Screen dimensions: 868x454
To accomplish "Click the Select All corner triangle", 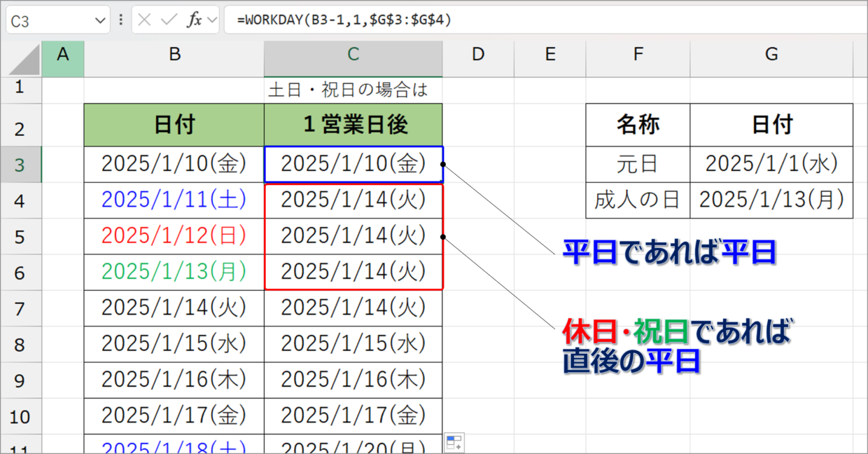I will 21,59.
